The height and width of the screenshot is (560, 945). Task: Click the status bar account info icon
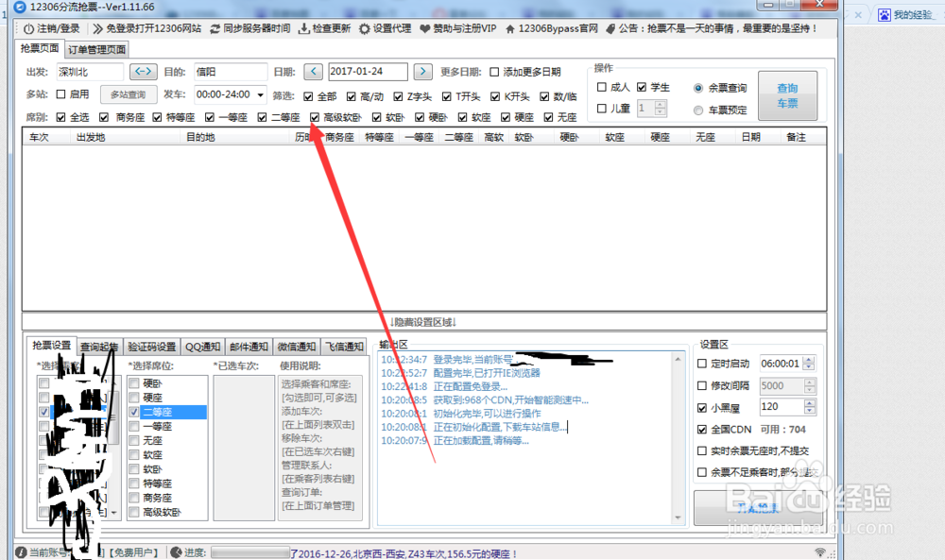click(21, 552)
